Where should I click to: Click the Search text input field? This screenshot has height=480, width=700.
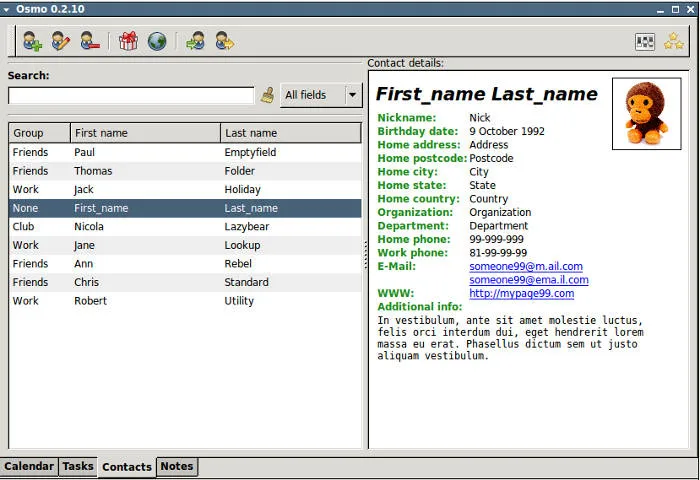(x=131, y=95)
